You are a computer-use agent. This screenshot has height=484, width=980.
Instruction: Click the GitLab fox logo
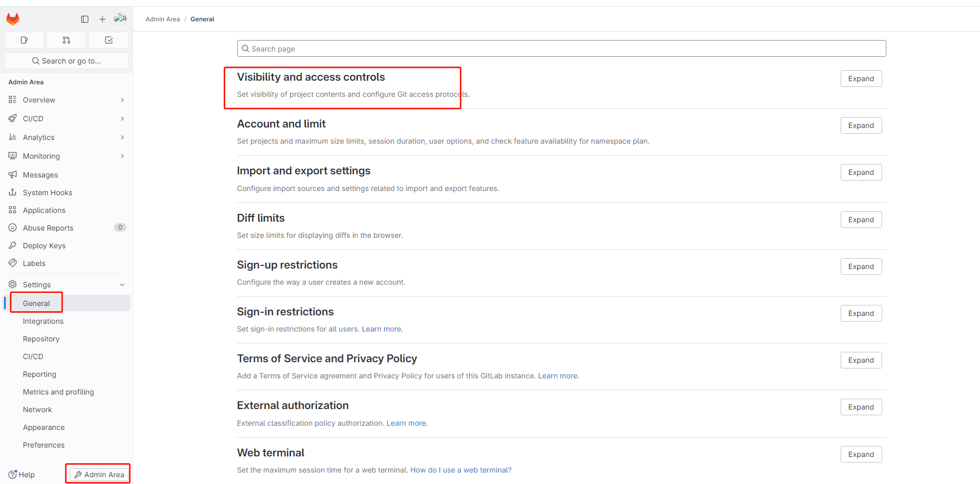pyautogui.click(x=13, y=19)
